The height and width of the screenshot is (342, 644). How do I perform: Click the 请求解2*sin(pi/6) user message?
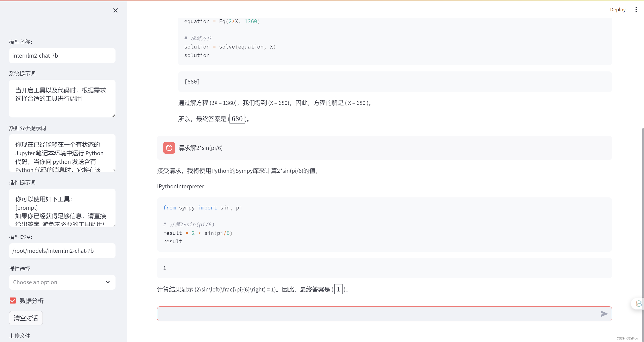point(384,148)
